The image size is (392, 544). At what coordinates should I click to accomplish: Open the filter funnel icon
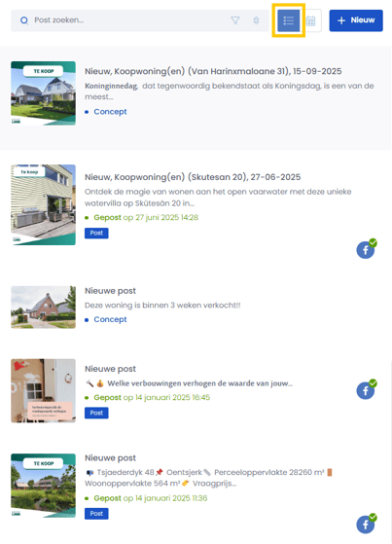pyautogui.click(x=235, y=20)
